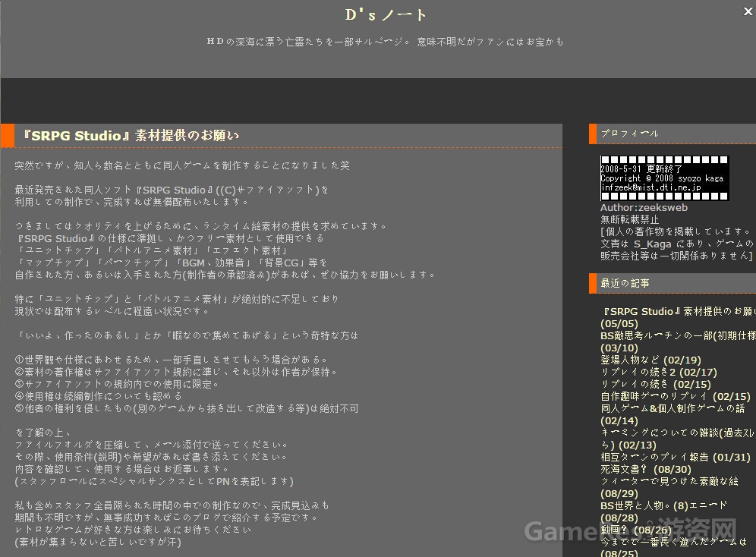This screenshot has height=557, width=756.
Task: Open recent article 動画? (08/26)
Action: click(x=636, y=530)
